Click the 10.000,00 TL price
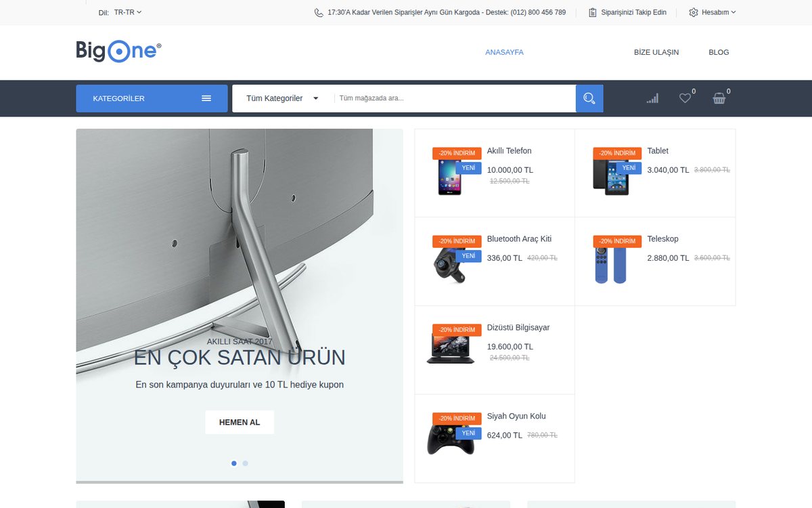The width and height of the screenshot is (812, 508). 510,170
